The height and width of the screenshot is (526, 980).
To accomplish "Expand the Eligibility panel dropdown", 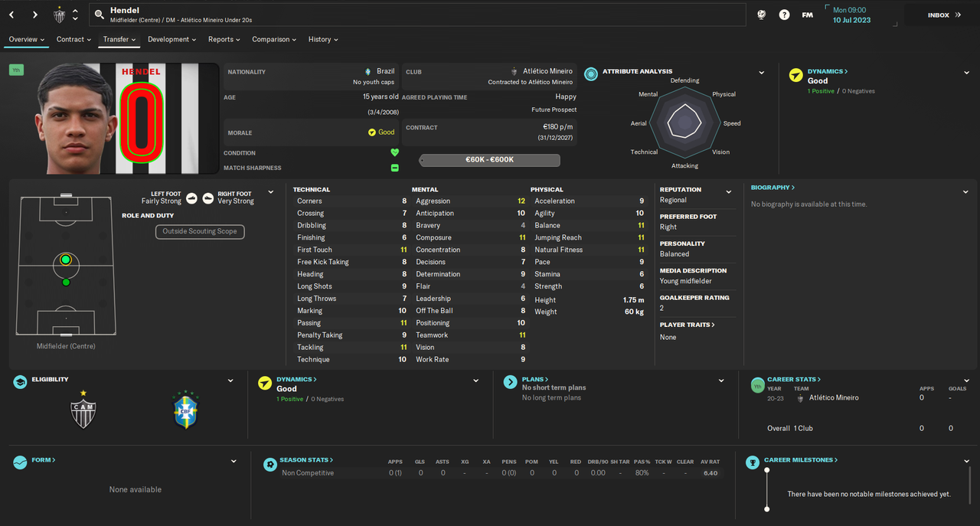I will tap(231, 381).
